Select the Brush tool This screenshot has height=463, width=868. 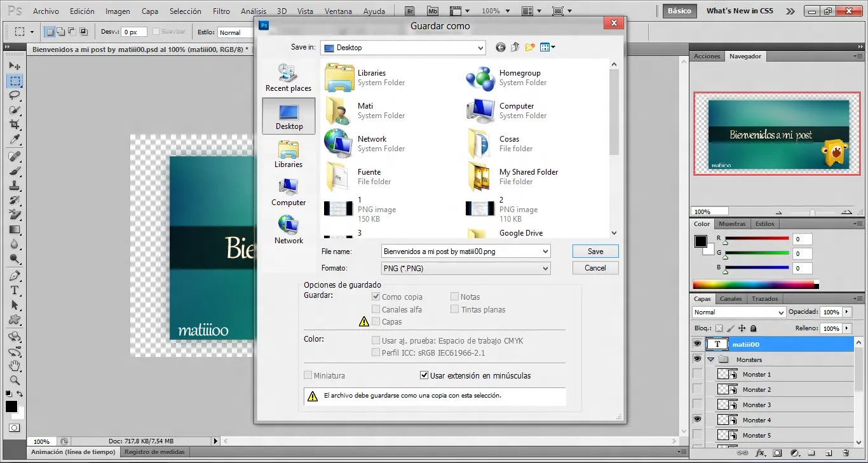point(15,171)
